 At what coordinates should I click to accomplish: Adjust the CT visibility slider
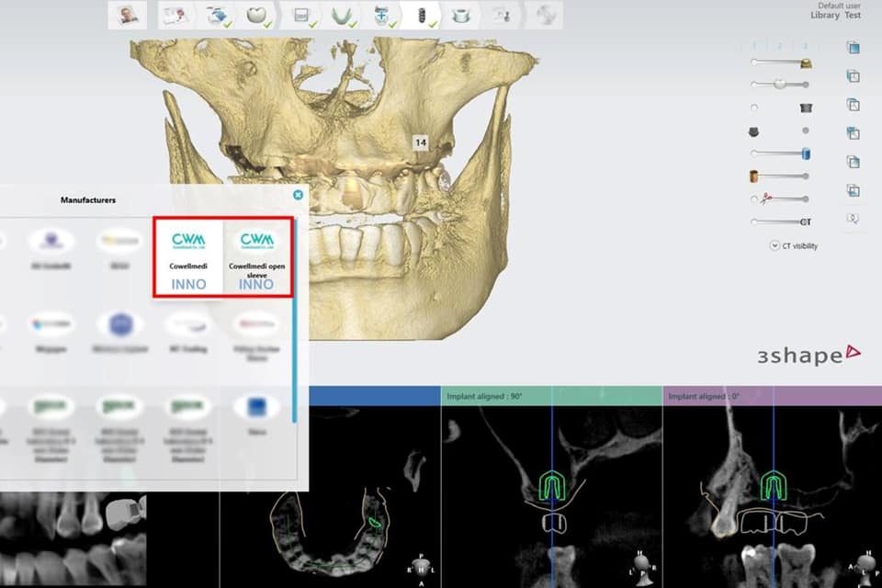click(x=780, y=221)
